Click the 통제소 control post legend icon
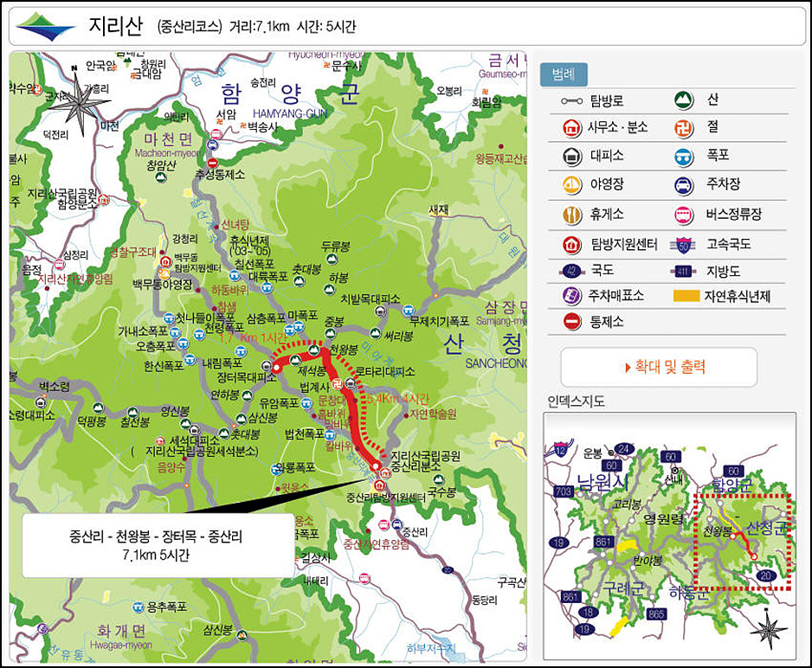812x668 pixels. pos(572,322)
